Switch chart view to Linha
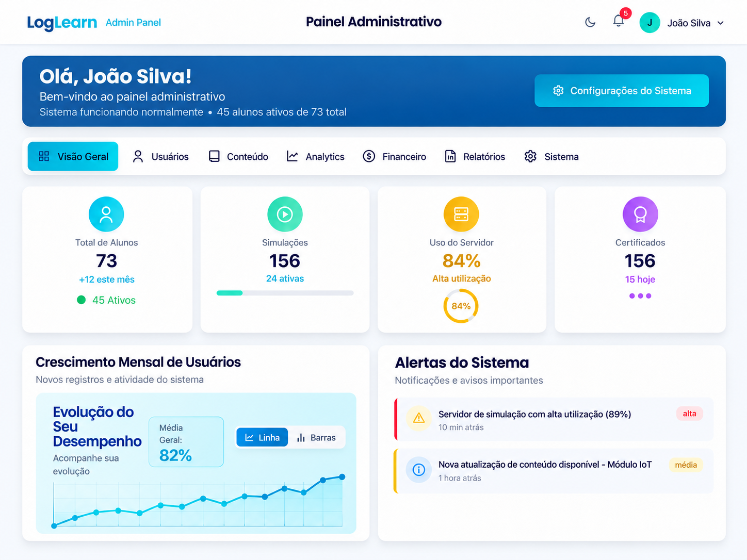Image resolution: width=747 pixels, height=560 pixels. point(262,437)
